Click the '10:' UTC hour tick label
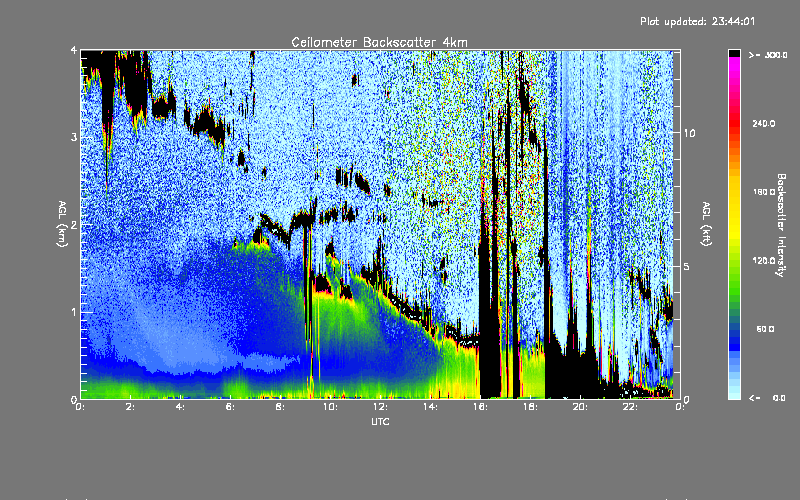The width and height of the screenshot is (800, 500). tap(331, 407)
